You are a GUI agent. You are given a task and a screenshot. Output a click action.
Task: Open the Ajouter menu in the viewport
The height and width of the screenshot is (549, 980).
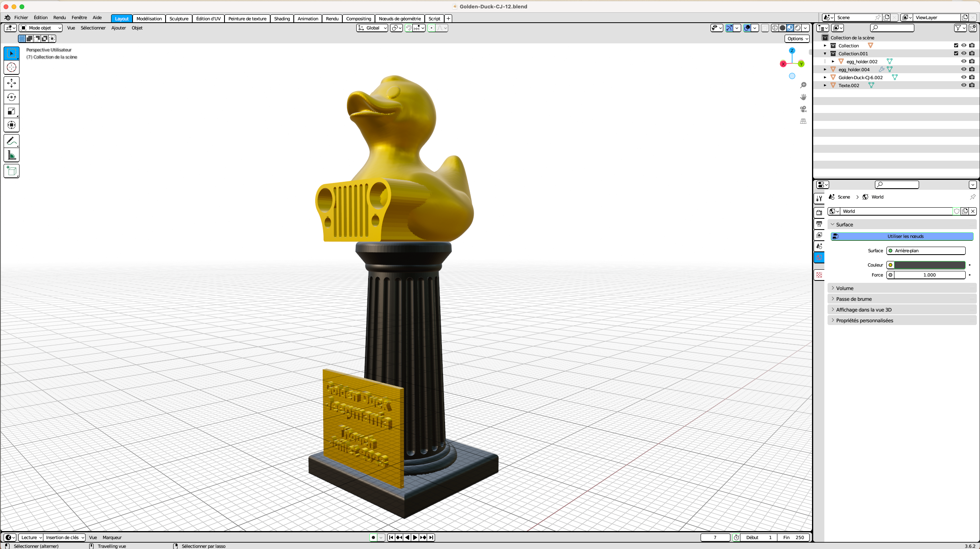(x=118, y=28)
